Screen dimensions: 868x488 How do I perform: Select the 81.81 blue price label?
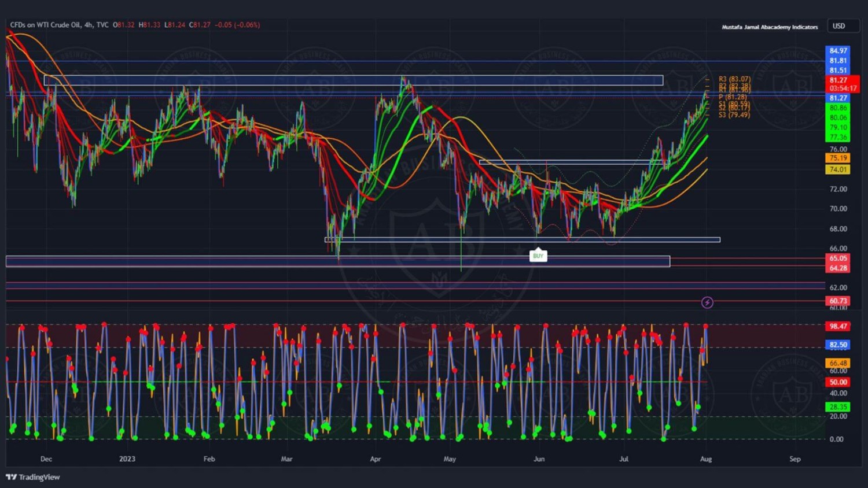tap(838, 61)
